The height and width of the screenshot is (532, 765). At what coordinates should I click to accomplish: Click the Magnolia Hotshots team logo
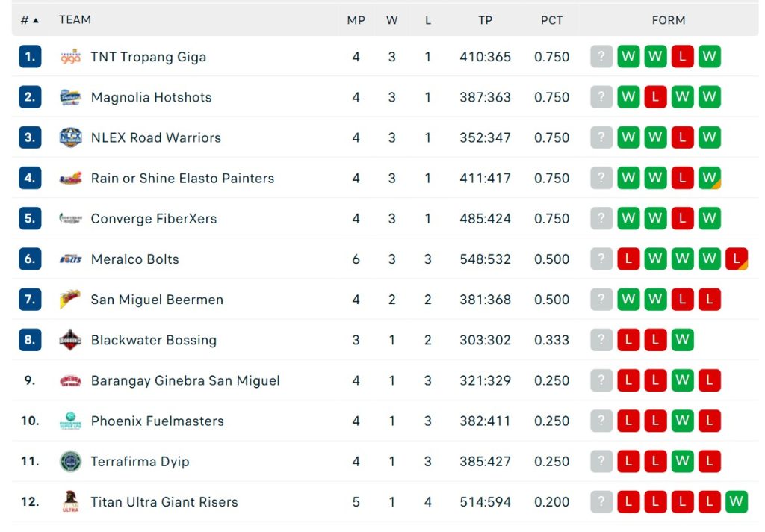pos(70,97)
